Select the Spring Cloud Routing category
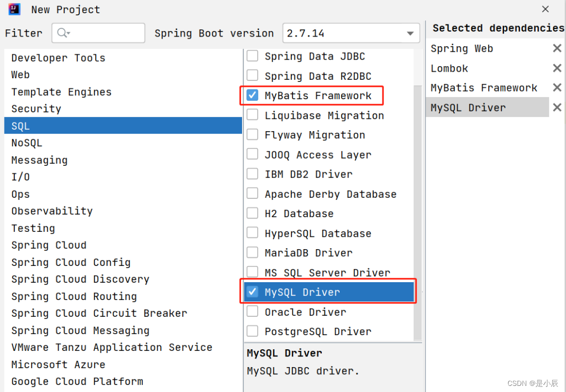Image resolution: width=566 pixels, height=392 pixels. point(123,296)
